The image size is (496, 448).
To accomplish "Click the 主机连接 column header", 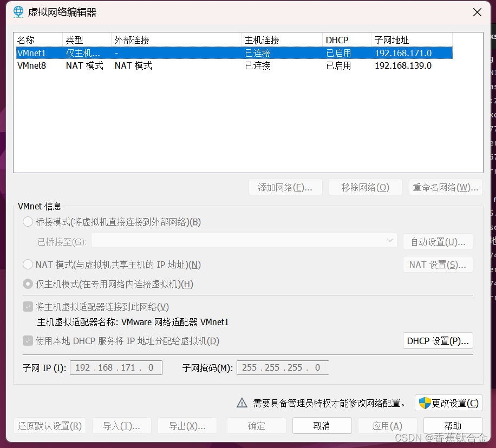I will point(282,40).
